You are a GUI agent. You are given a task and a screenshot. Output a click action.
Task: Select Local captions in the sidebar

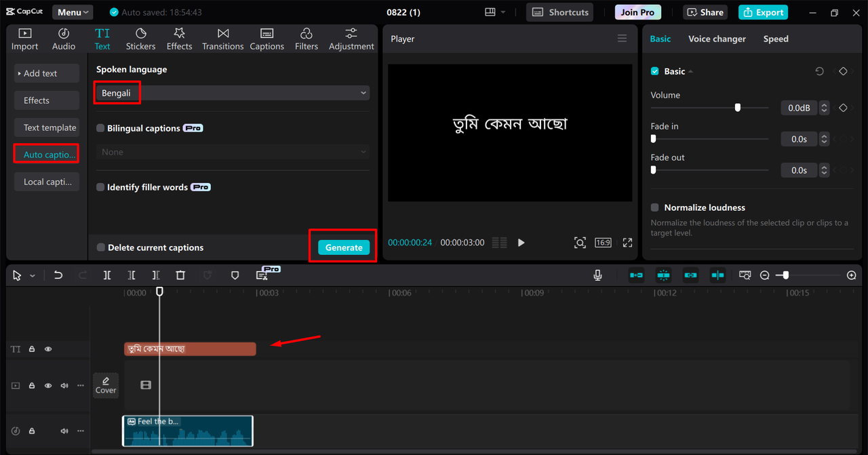click(x=47, y=182)
